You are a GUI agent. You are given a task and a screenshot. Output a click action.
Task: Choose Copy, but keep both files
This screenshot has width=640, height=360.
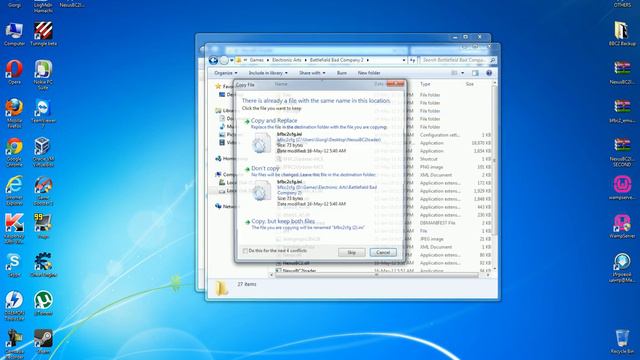tap(318, 224)
